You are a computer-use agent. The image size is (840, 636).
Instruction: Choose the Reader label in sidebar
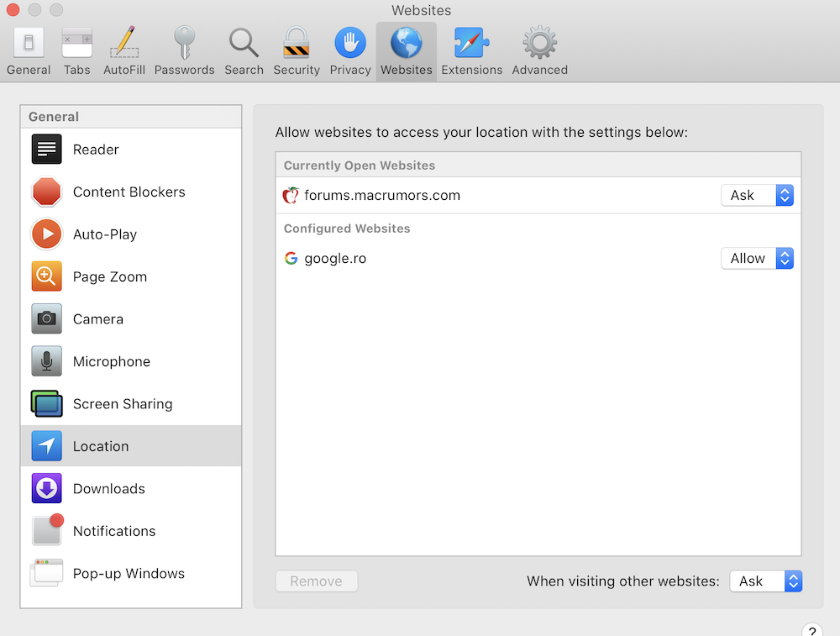pyautogui.click(x=96, y=150)
